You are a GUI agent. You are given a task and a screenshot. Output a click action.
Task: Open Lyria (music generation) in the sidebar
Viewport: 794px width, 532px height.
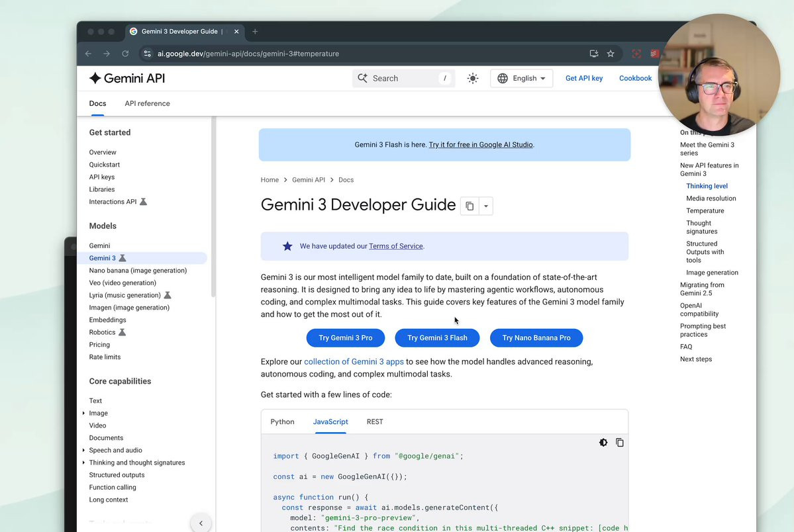pos(124,295)
